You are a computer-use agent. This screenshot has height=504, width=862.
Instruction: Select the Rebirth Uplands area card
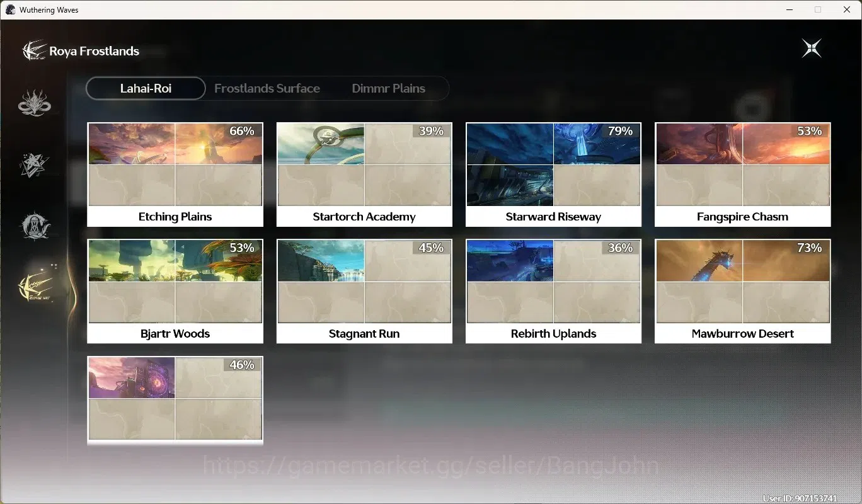[553, 291]
